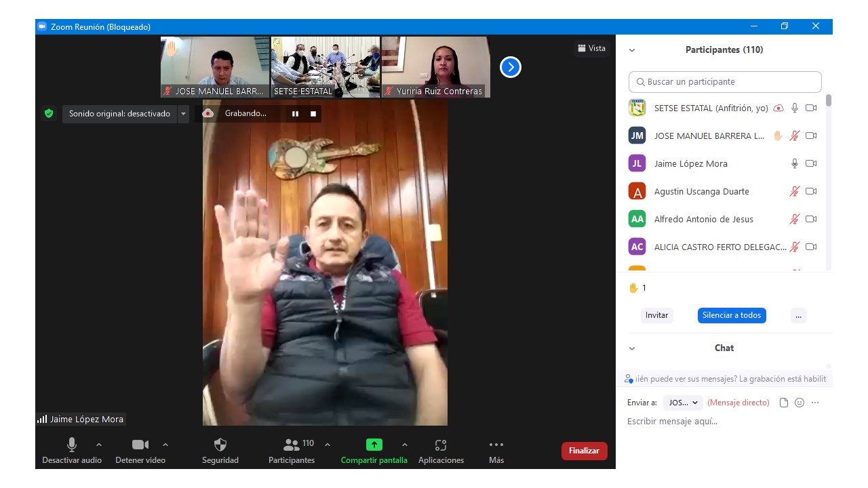Toggle Jaime López Mora's camera
Viewport: 868px width, 488px height.
(x=811, y=163)
